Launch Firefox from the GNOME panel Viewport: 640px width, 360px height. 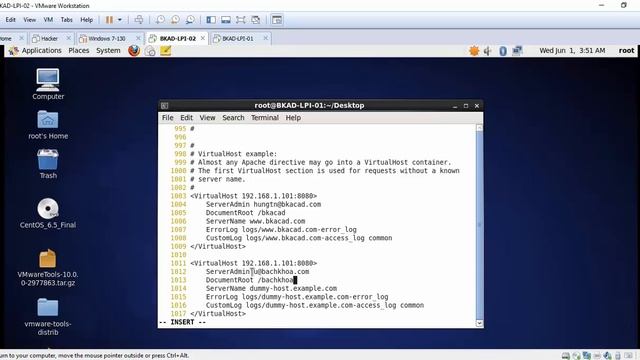(134, 51)
